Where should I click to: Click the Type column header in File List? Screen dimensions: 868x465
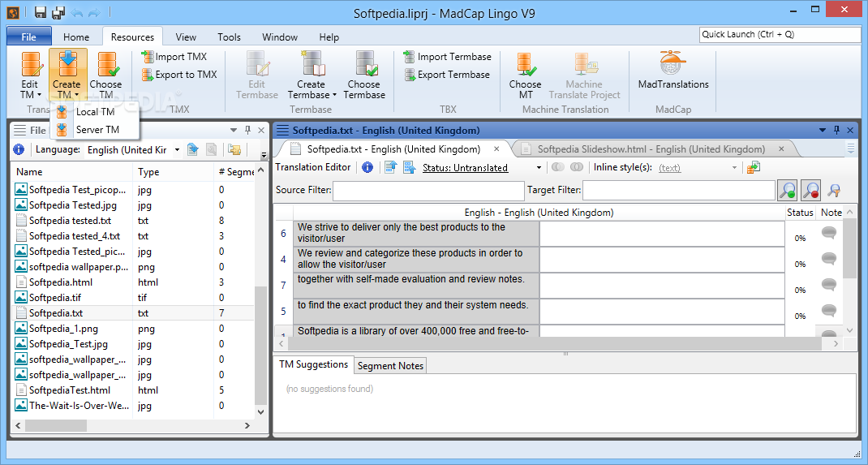tap(174, 172)
